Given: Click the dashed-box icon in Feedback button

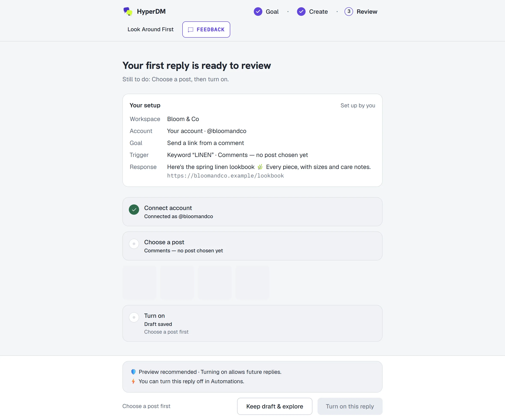Looking at the screenshot, I should point(190,30).
